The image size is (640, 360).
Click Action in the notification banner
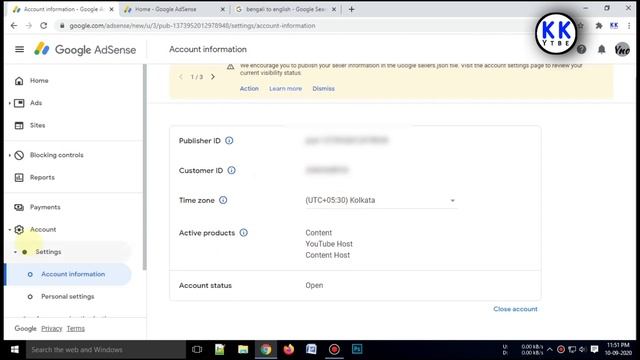(x=249, y=89)
